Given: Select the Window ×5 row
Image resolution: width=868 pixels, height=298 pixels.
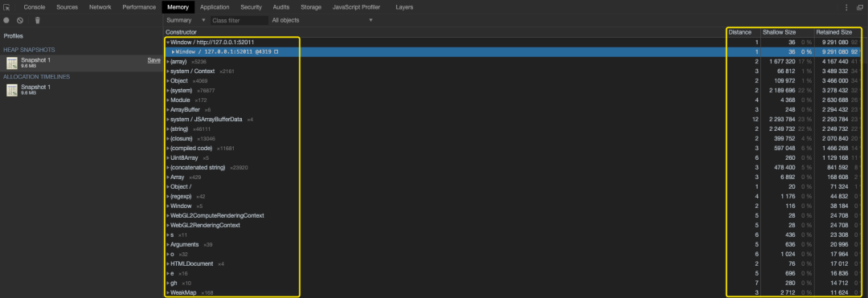Looking at the screenshot, I should 514,206.
